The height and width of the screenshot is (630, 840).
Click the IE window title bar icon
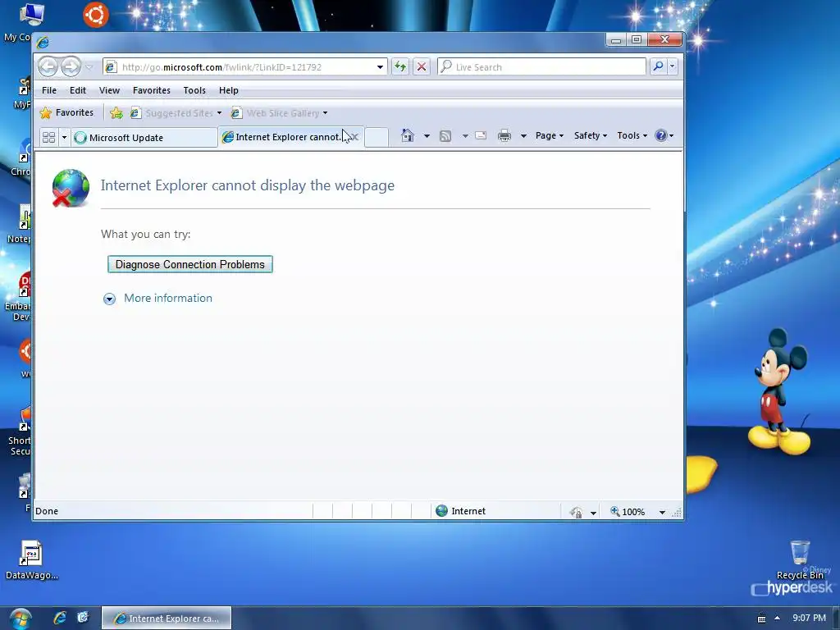(43, 42)
